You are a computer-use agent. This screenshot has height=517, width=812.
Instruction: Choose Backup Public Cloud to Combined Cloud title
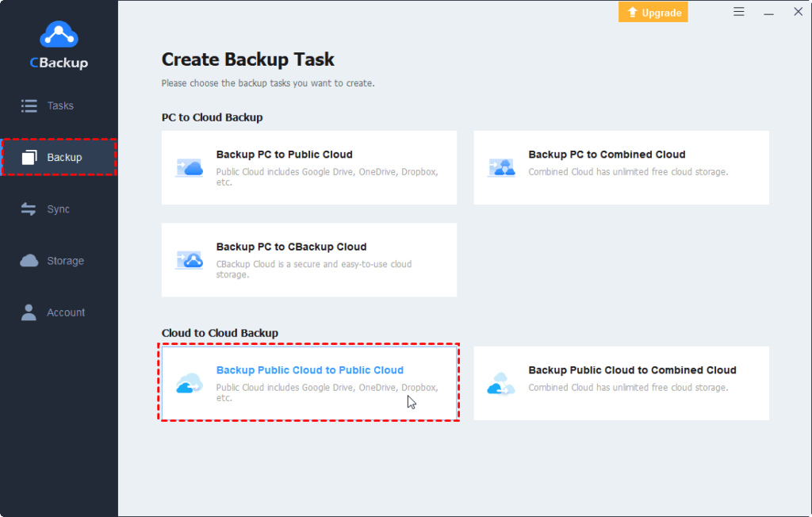tap(632, 370)
